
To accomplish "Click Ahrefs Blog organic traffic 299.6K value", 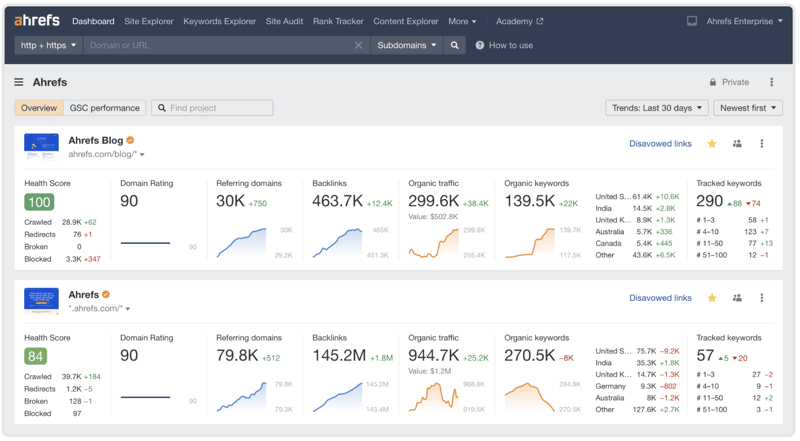I will pos(434,201).
